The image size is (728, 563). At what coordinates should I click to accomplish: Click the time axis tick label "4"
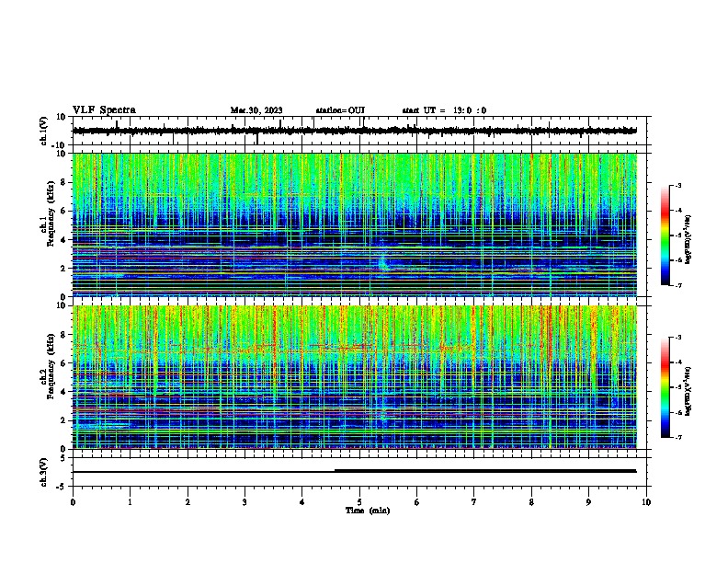302,502
